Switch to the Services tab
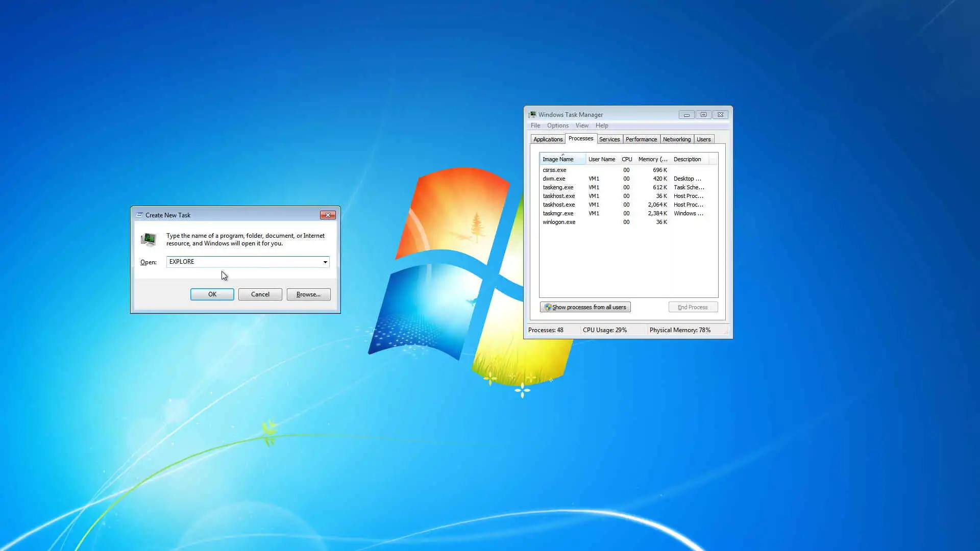Viewport: 980px width, 551px height. (x=609, y=139)
